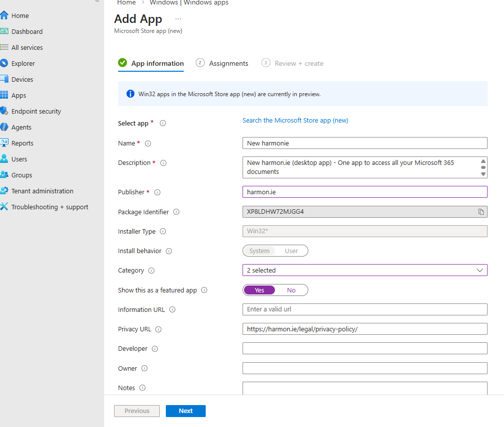504x427 pixels.
Task: Set Install behavior to User
Action: [x=291, y=251]
